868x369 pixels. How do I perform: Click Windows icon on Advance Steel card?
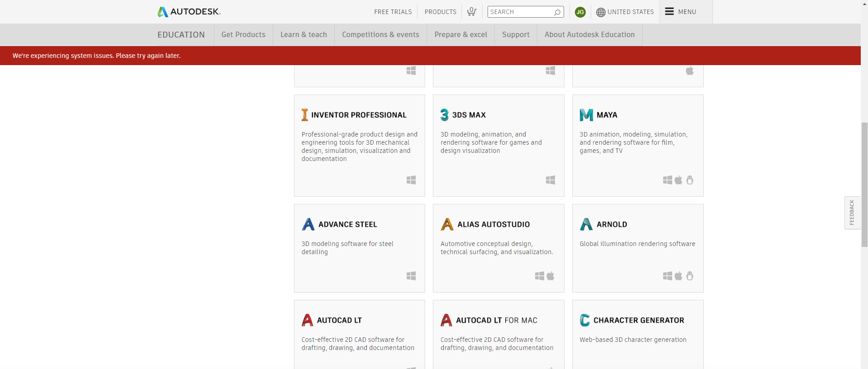(411, 276)
